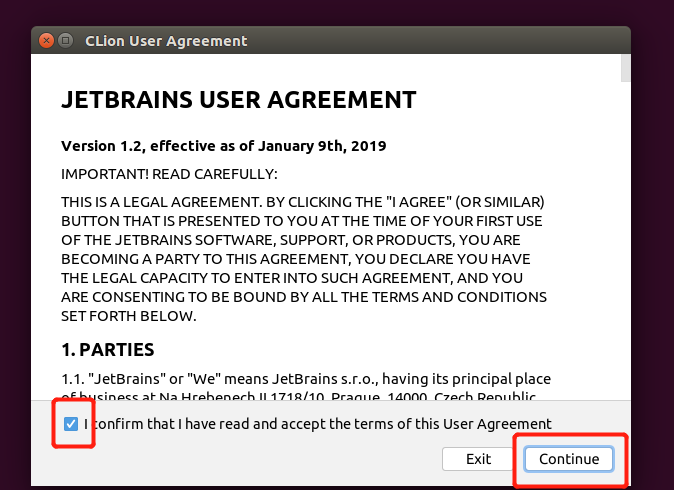Click the paragraph starting '1.1. "JetBrains" or "We"'
The width and height of the screenshot is (674, 490).
[306, 388]
